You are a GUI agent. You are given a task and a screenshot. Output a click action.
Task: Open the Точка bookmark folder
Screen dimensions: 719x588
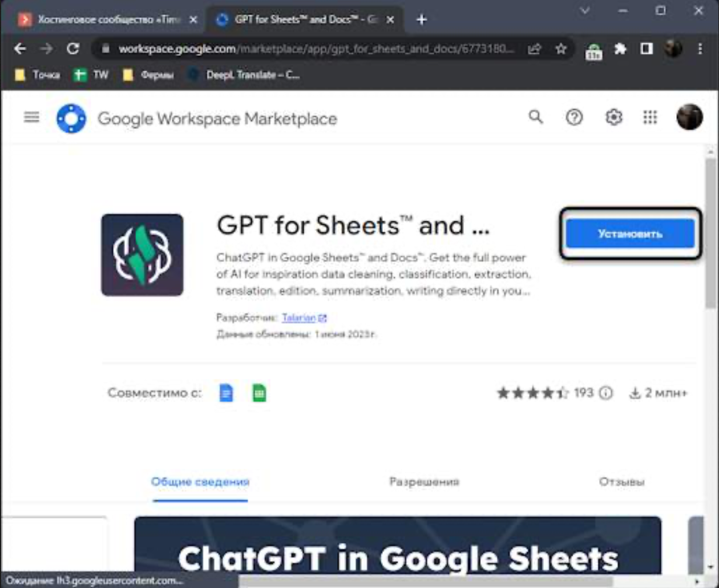click(38, 75)
